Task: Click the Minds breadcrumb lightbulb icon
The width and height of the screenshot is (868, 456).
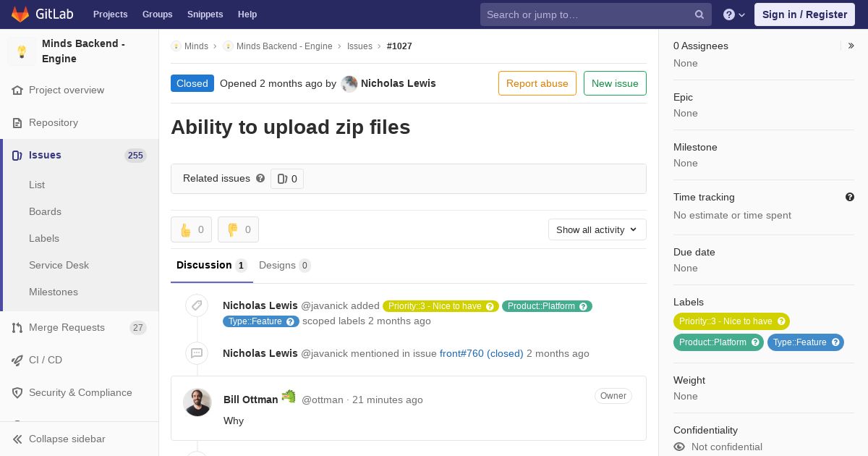Action: (176, 46)
